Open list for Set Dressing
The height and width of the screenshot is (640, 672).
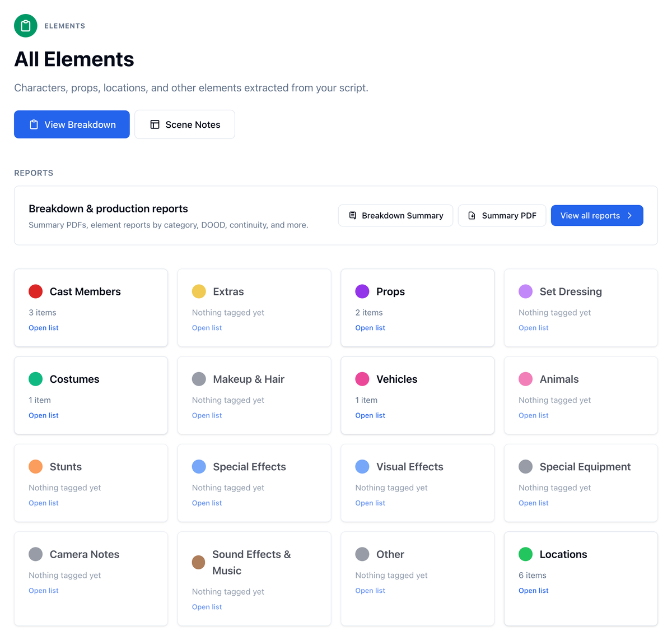pyautogui.click(x=534, y=328)
